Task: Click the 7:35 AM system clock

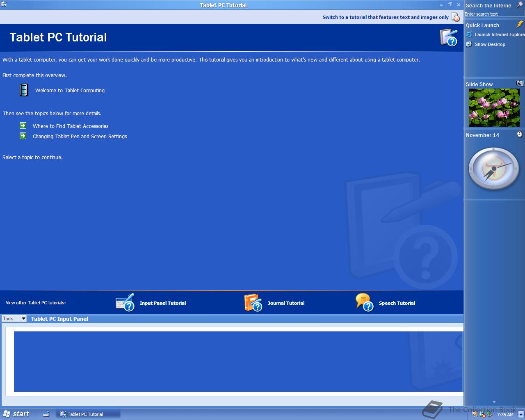Action: point(505,415)
